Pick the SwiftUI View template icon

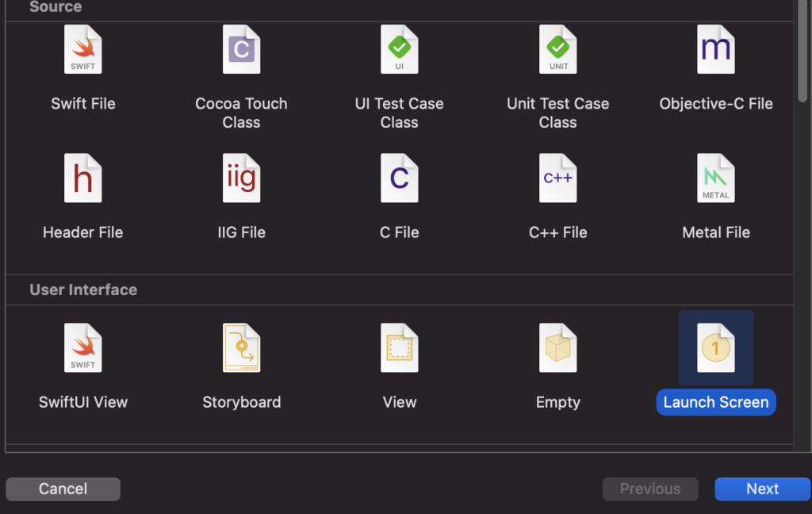pyautogui.click(x=82, y=347)
